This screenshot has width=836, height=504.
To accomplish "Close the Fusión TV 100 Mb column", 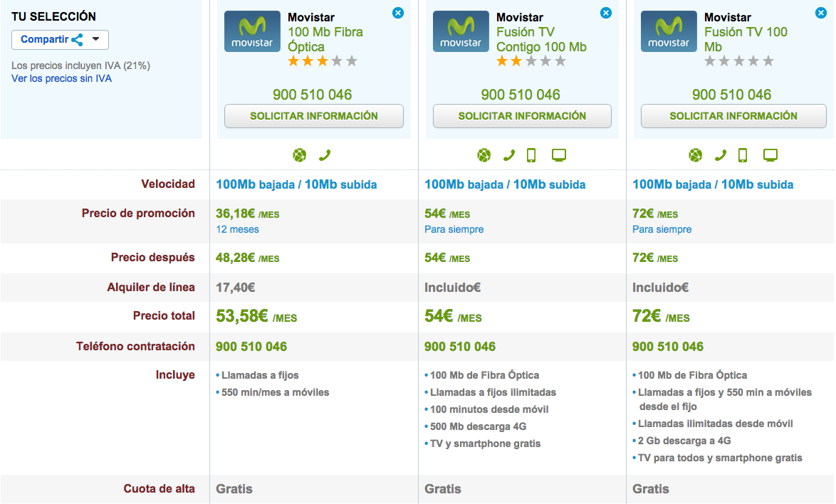I will [x=821, y=13].
